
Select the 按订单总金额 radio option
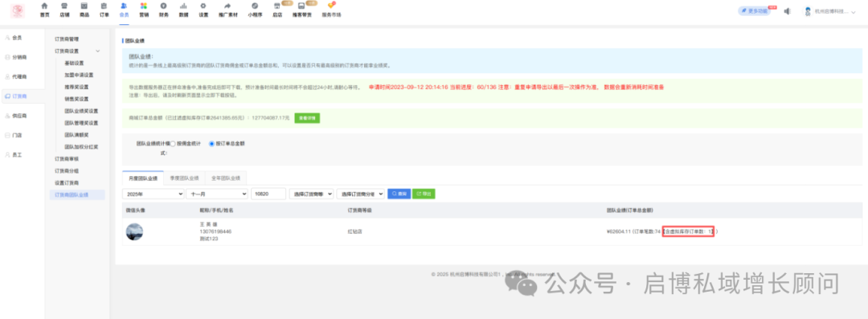pos(211,144)
